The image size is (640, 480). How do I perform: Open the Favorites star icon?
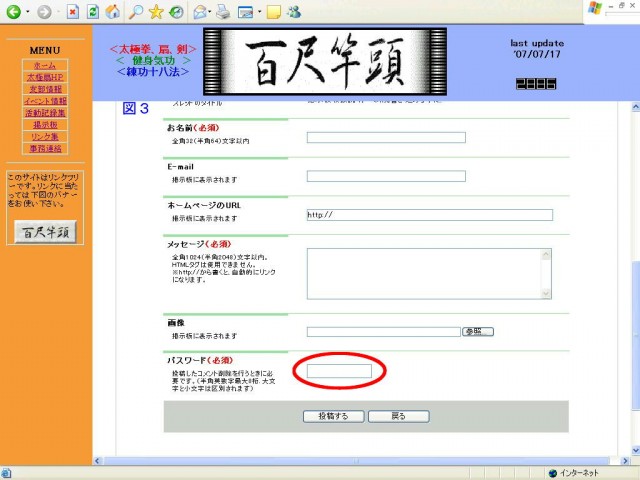[x=156, y=13]
